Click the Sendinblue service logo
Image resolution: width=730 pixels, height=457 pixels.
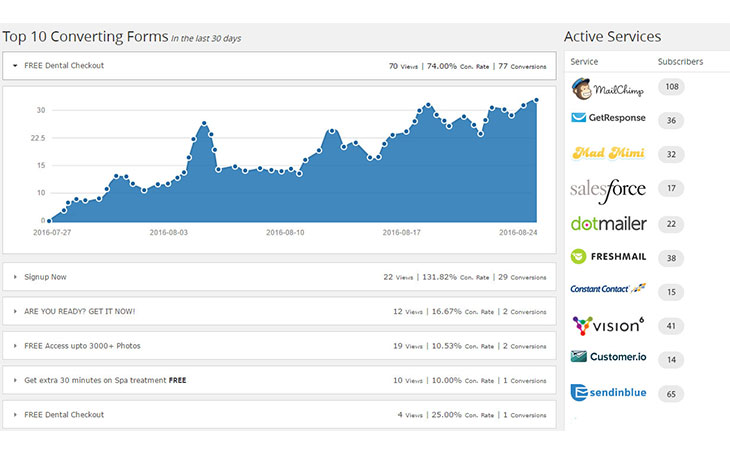[608, 392]
